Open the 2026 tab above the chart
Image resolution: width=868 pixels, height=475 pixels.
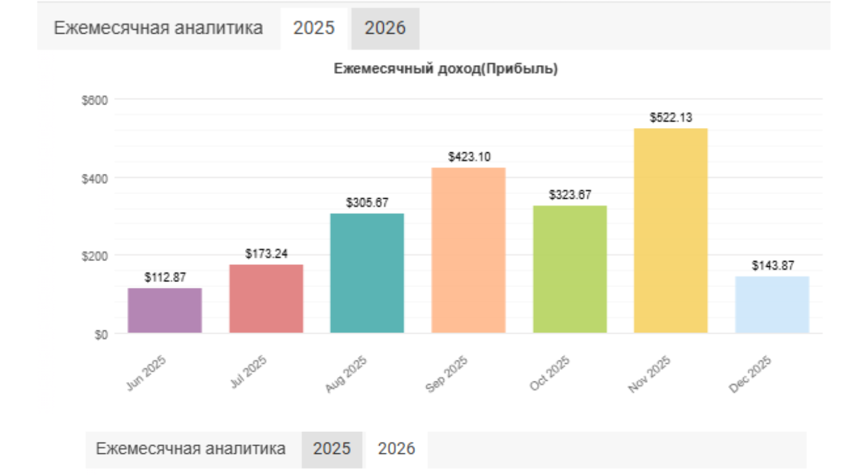[x=385, y=29]
